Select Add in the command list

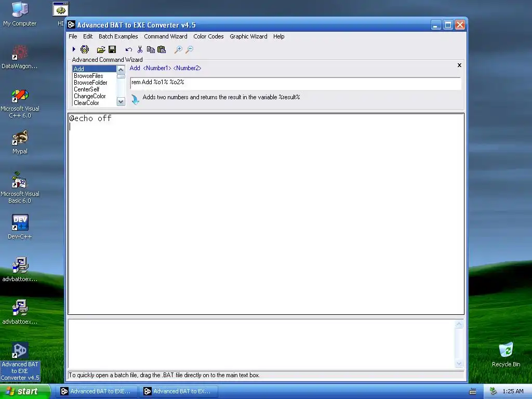tap(95, 69)
